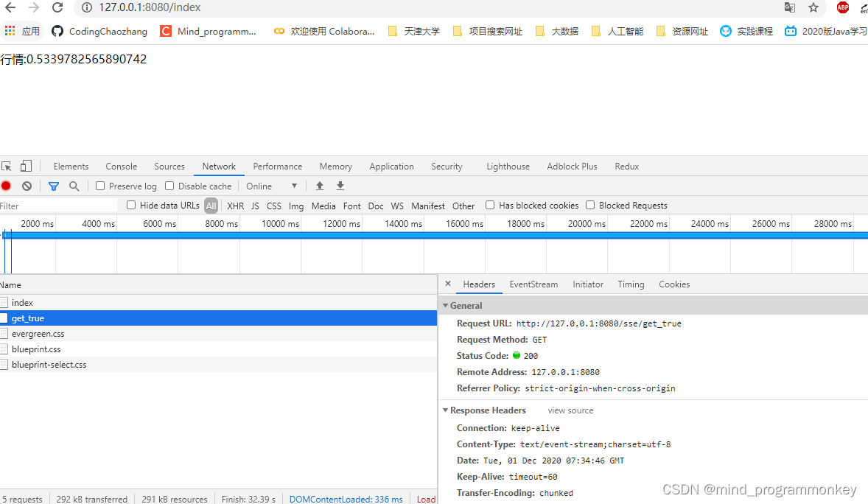The width and height of the screenshot is (868, 504).
Task: Show response headers via view source
Action: coord(570,410)
